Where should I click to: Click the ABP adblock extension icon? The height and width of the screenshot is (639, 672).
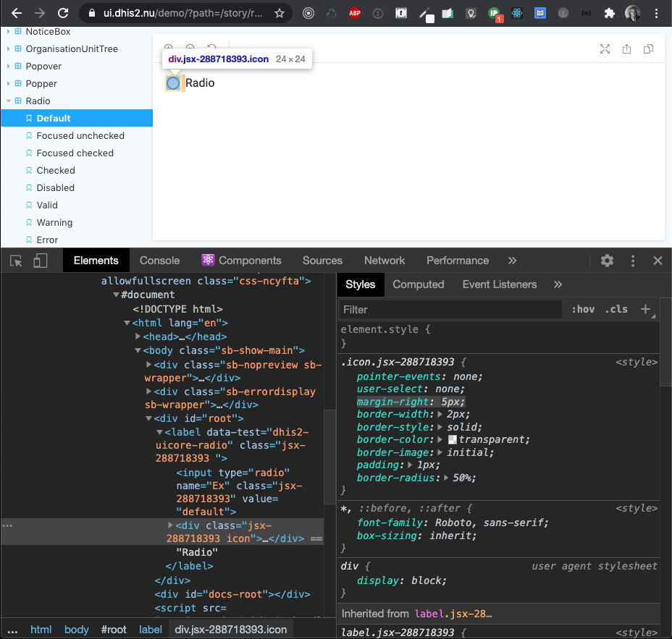[354, 12]
